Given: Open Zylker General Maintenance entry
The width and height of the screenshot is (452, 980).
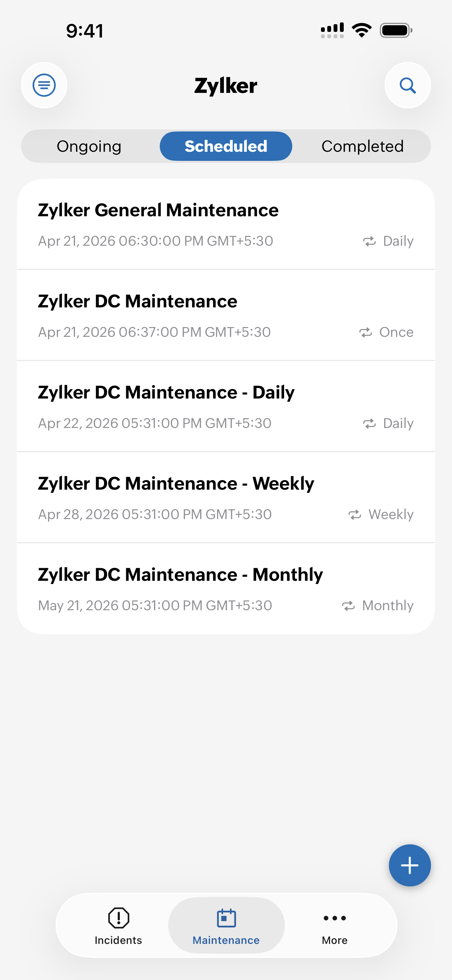Looking at the screenshot, I should 158,210.
